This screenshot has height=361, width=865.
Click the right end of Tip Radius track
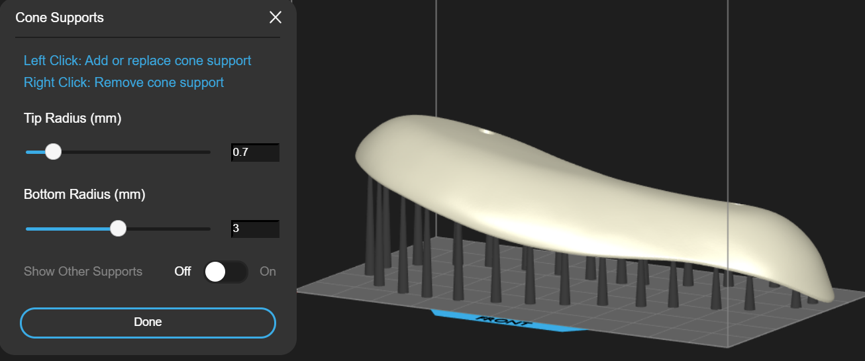(x=208, y=152)
